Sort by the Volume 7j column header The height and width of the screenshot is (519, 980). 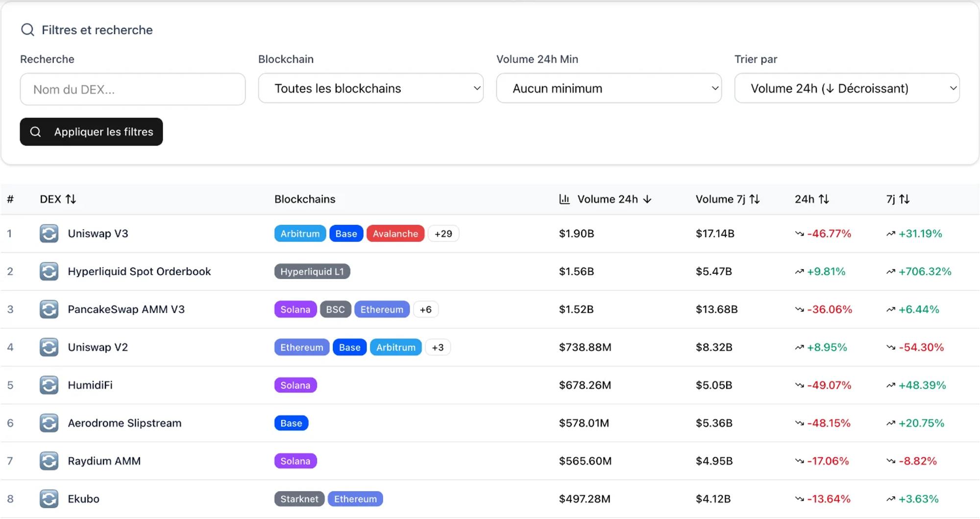(728, 199)
